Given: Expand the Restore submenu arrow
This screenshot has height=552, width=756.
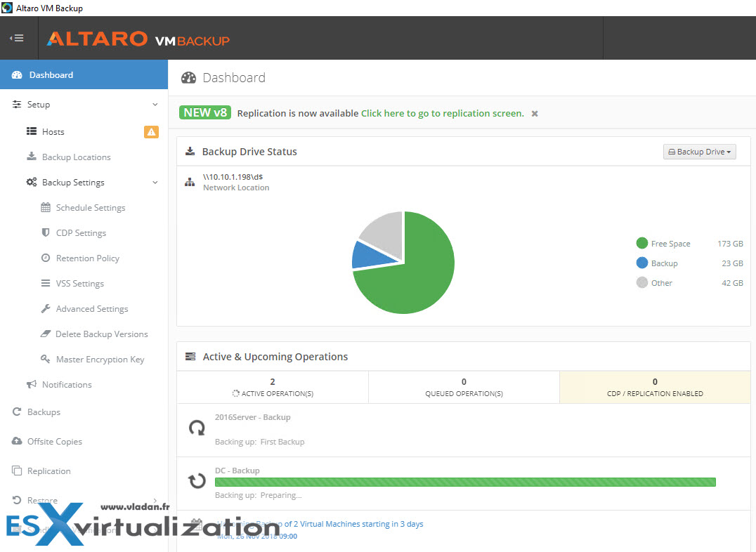Looking at the screenshot, I should point(155,501).
